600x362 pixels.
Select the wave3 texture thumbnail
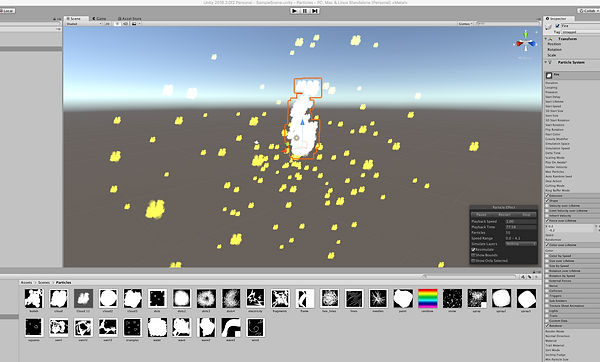point(231,328)
